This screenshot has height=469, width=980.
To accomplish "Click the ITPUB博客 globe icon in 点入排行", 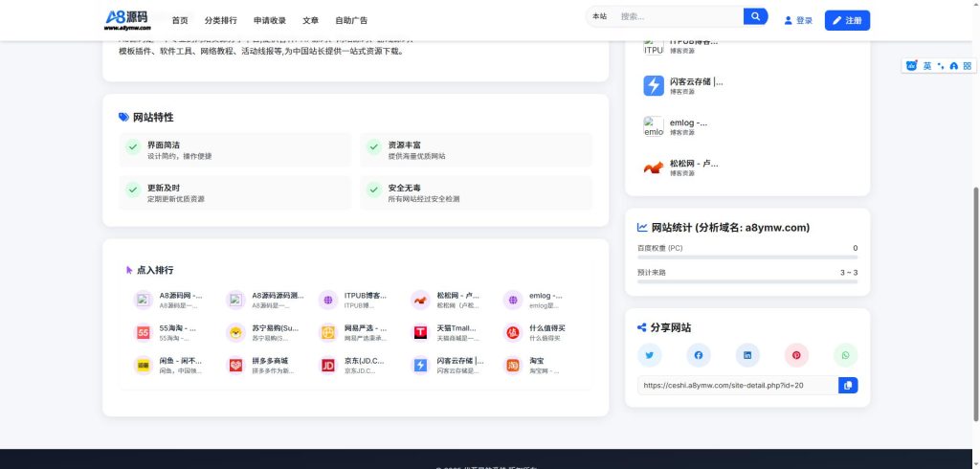I will 328,301.
